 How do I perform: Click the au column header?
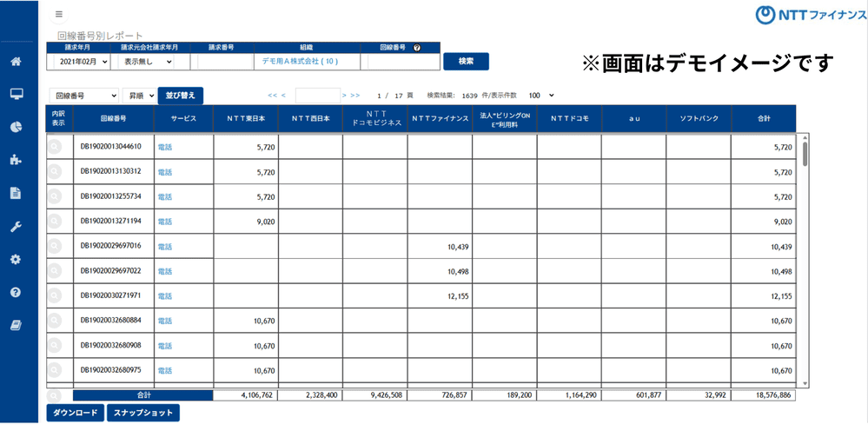click(x=633, y=118)
